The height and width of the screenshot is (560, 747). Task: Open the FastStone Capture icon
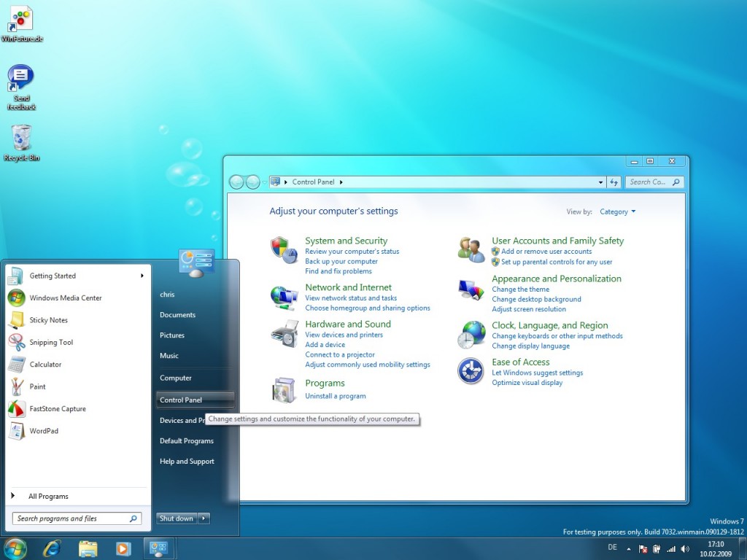[x=16, y=408]
